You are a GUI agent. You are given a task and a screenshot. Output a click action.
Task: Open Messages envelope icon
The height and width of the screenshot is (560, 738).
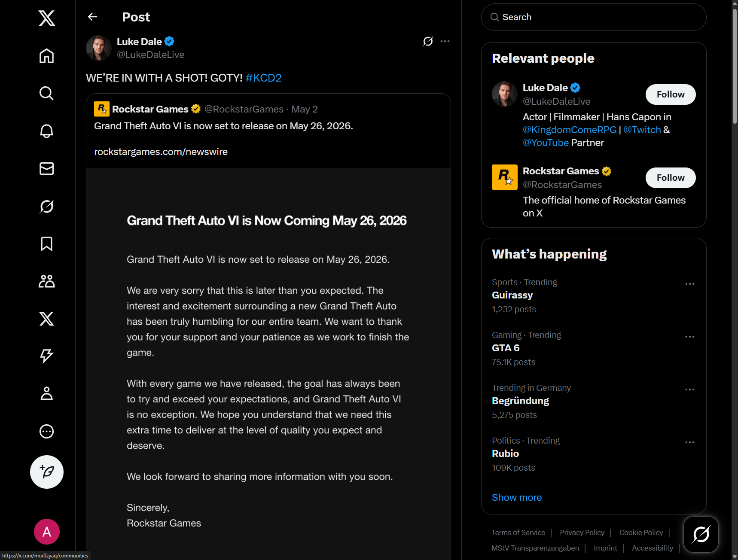pos(46,169)
